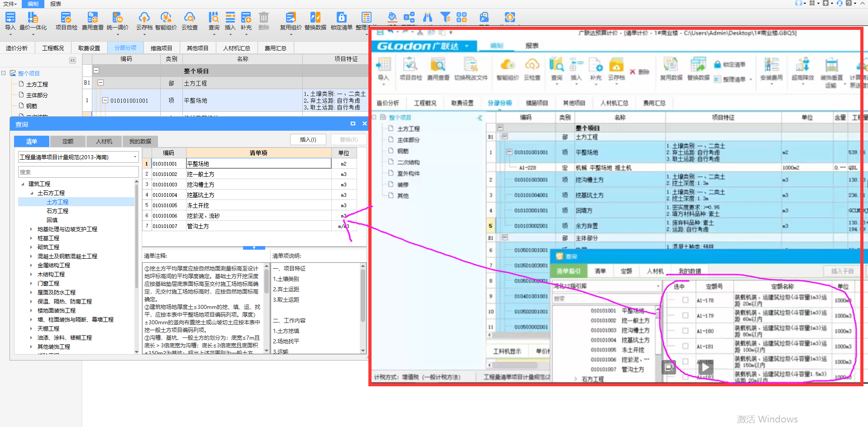
Task: Click 费用查看 icon in the embedded Glodon screenshot
Action: tap(438, 65)
